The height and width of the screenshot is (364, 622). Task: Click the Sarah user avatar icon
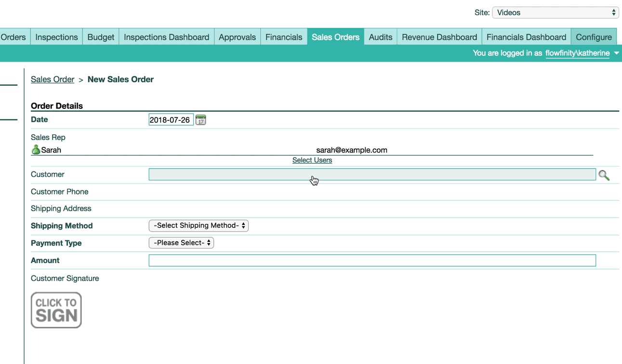coord(36,150)
